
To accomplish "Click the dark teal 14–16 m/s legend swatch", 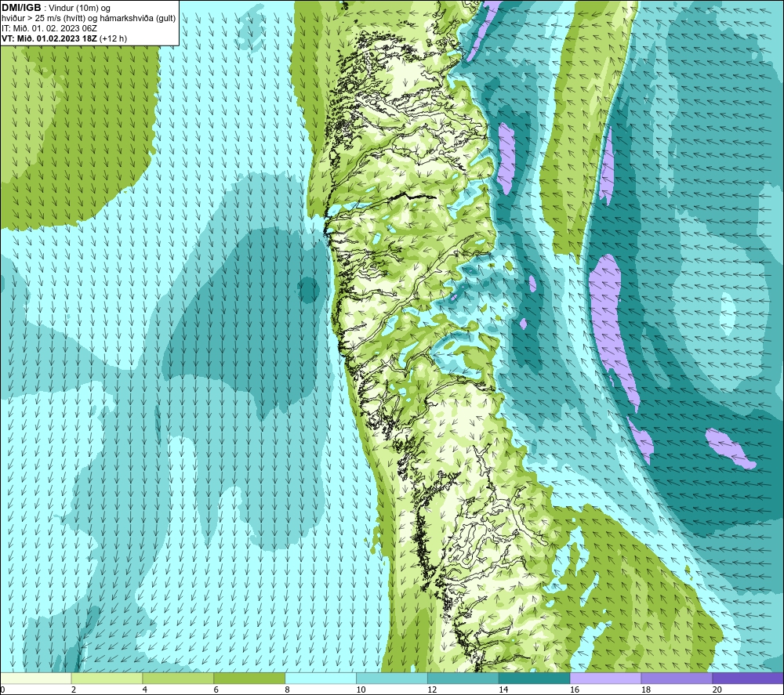I will (x=535, y=679).
